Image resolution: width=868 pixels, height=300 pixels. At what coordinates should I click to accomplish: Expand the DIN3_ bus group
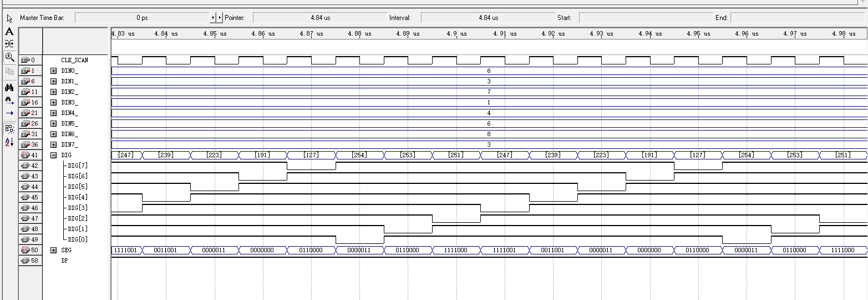click(54, 102)
